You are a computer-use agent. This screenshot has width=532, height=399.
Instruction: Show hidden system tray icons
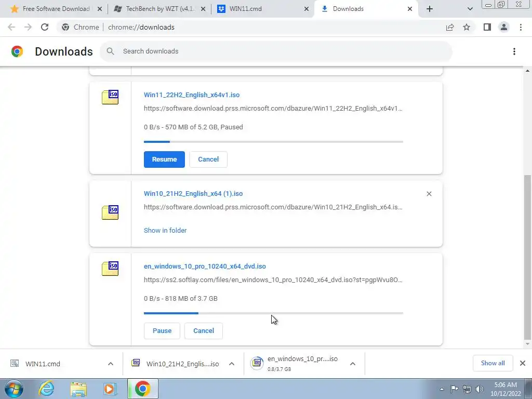click(442, 389)
